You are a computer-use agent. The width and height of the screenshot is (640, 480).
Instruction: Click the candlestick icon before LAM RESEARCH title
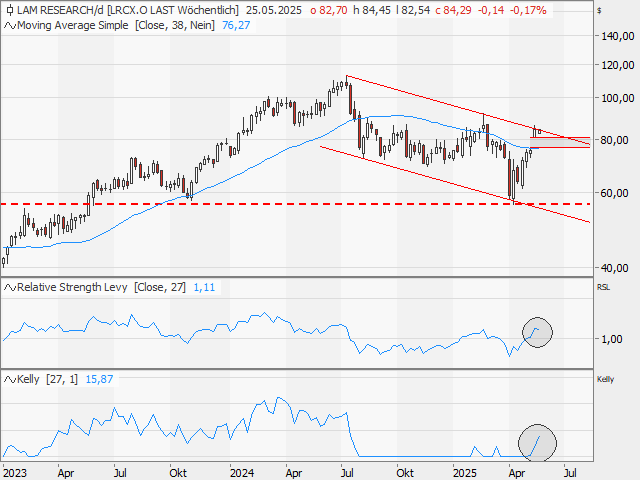tap(10, 10)
